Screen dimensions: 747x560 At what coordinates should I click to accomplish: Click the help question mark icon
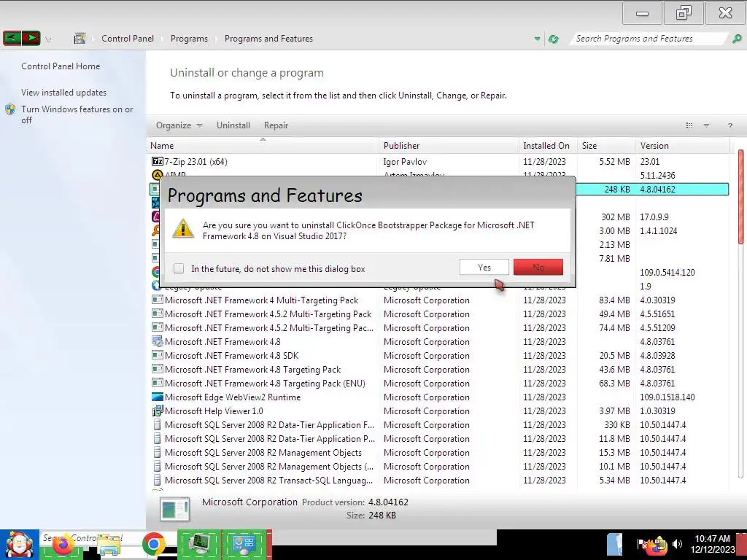click(729, 125)
